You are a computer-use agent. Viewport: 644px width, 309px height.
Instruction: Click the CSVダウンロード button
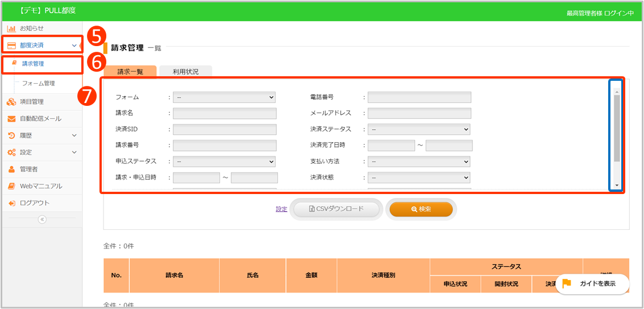[336, 209]
